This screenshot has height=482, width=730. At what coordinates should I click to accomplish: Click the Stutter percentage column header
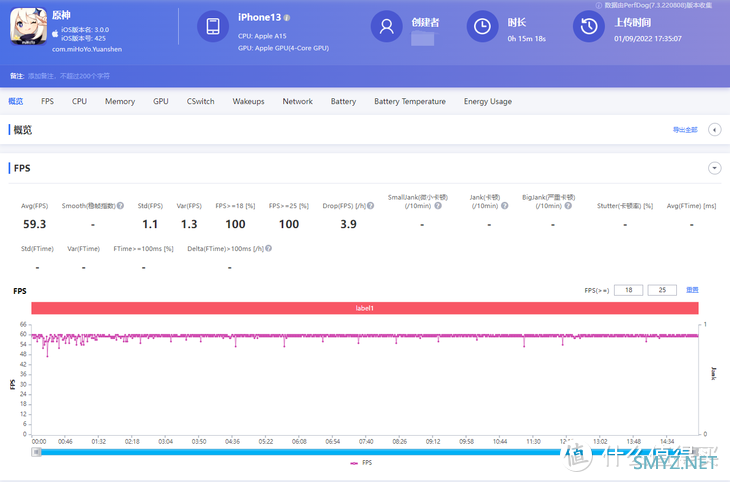coord(625,206)
